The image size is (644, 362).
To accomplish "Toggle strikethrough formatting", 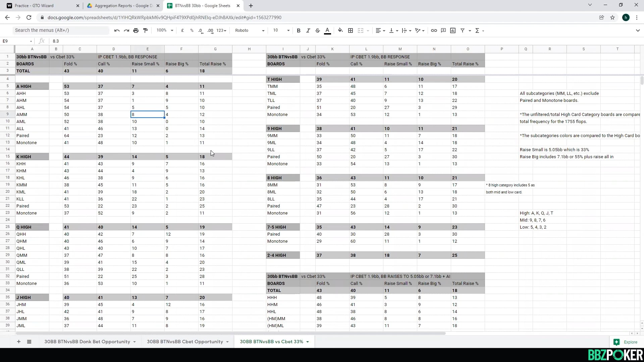I will [318, 30].
